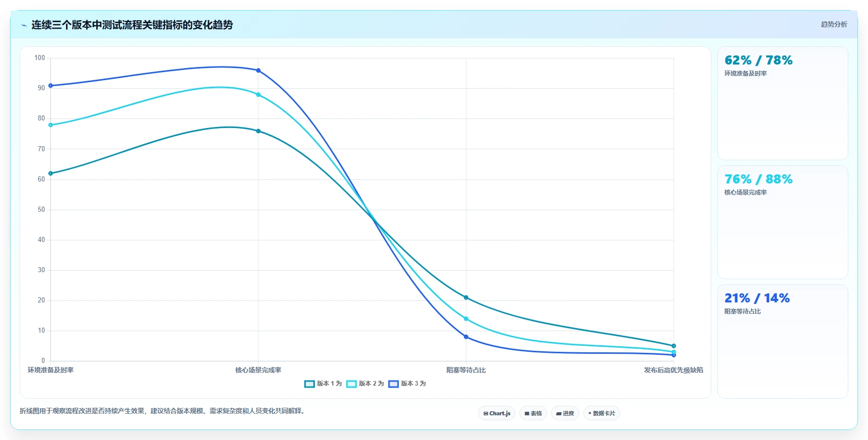Toggle the 版本 2 为 legend series

point(365,384)
